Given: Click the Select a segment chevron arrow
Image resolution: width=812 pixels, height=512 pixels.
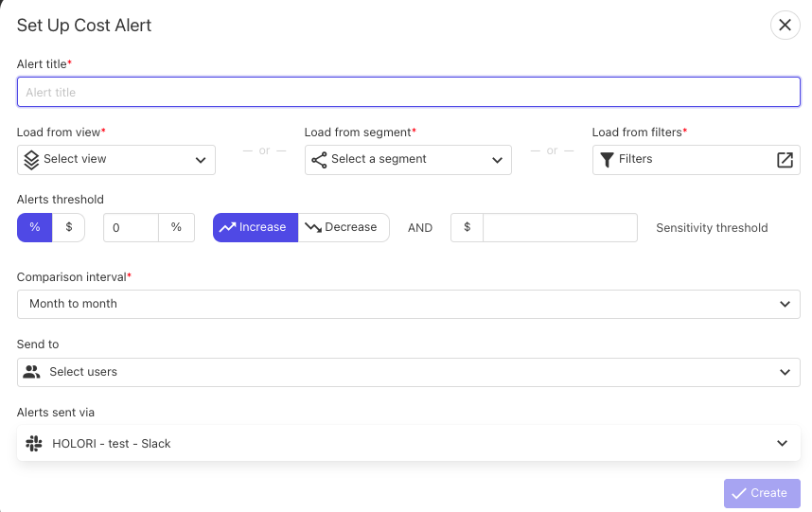Looking at the screenshot, I should (497, 160).
